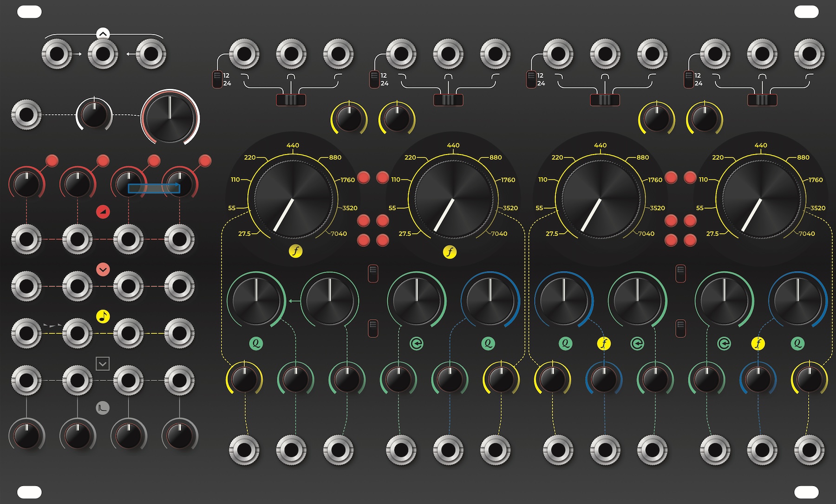Viewport: 836px width, 504px height.
Task: Click the white up-chevron above the top-left jacks
Action: tap(103, 34)
